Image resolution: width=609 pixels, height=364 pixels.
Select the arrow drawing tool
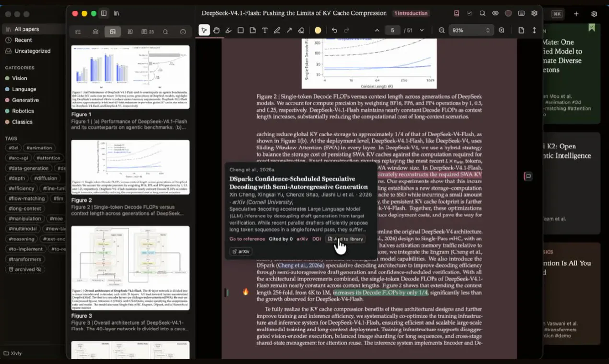pyautogui.click(x=289, y=30)
